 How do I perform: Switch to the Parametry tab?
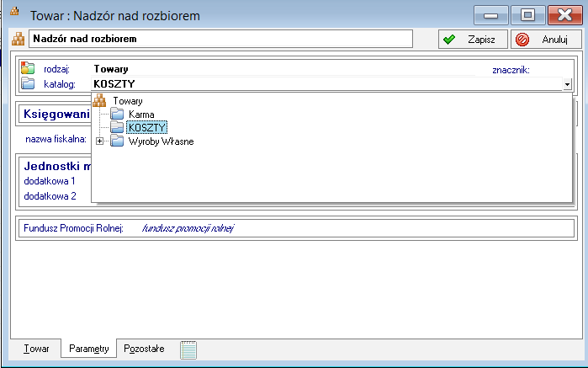[x=89, y=349]
